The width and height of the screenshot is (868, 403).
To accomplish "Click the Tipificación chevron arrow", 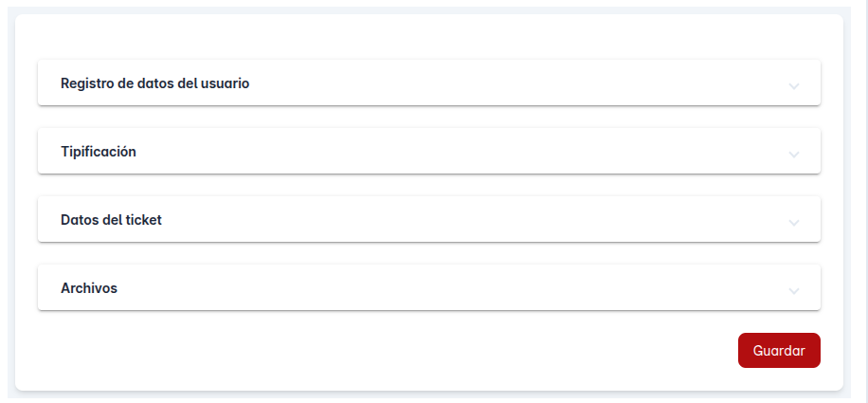I will [x=794, y=154].
